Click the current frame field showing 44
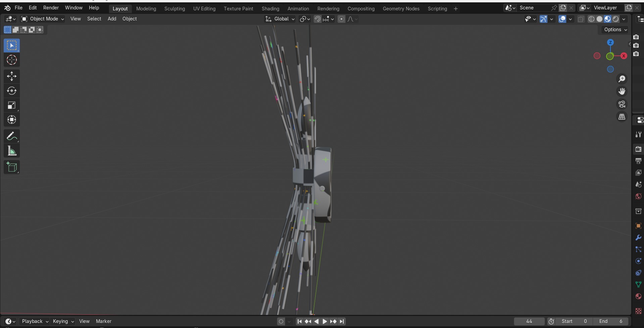This screenshot has height=328, width=644. click(529, 322)
